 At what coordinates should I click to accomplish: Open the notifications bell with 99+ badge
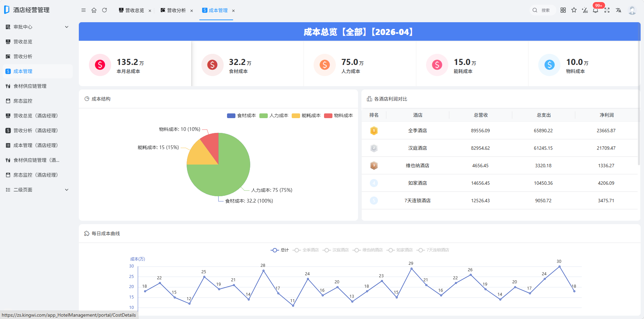click(595, 10)
